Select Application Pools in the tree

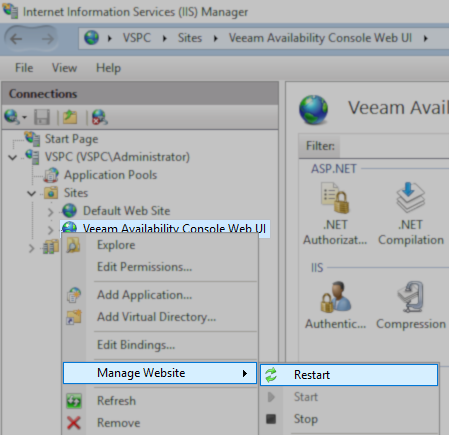[110, 175]
